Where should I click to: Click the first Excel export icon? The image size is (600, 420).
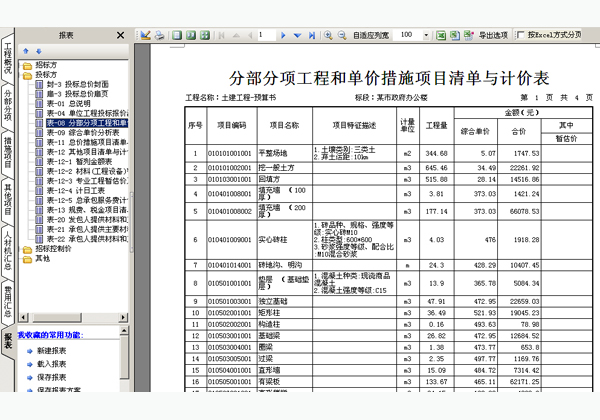[441, 35]
